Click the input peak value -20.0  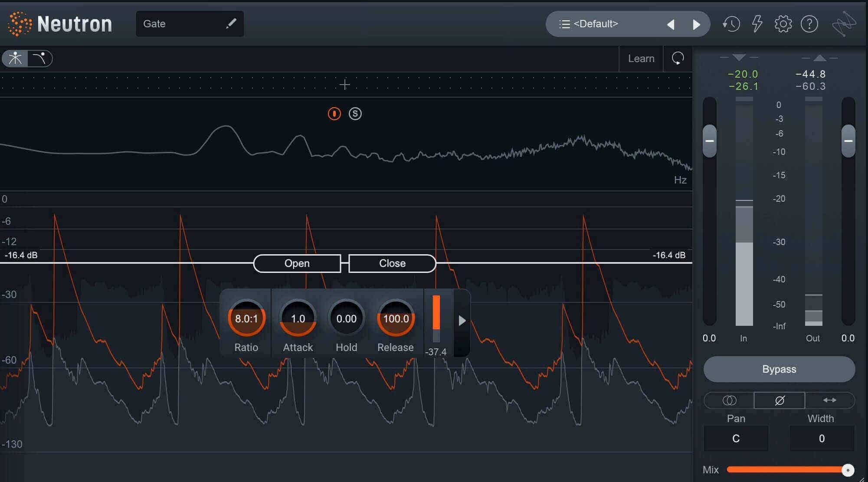coord(743,74)
